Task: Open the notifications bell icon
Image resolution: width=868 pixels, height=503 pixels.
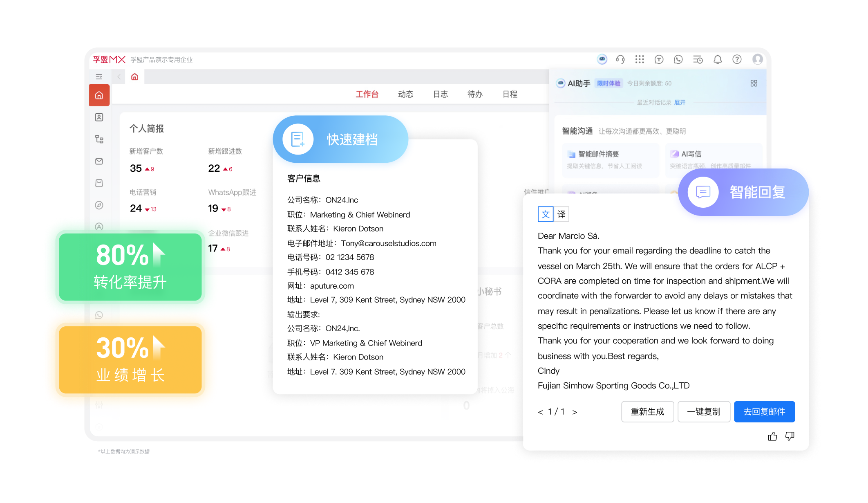Action: pos(717,59)
